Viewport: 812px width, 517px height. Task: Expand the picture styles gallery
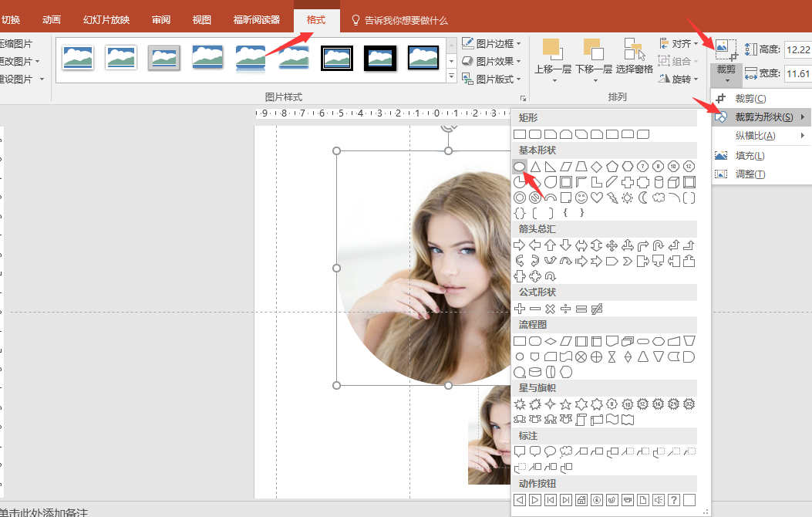pyautogui.click(x=452, y=77)
